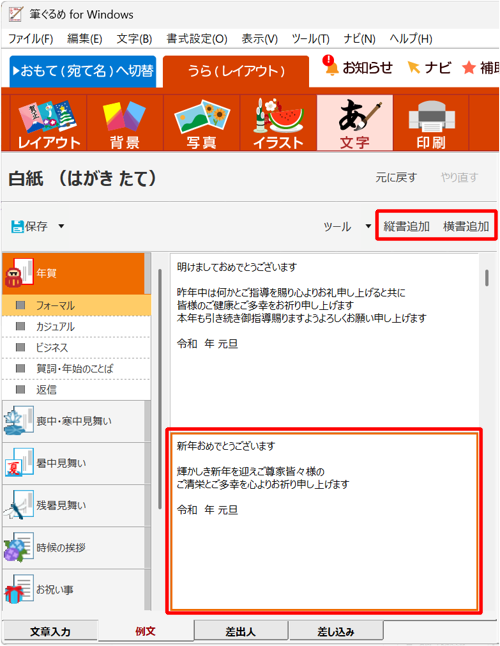The image size is (500, 646).
Task: Click the 縦書追加 button
Action: (x=407, y=226)
